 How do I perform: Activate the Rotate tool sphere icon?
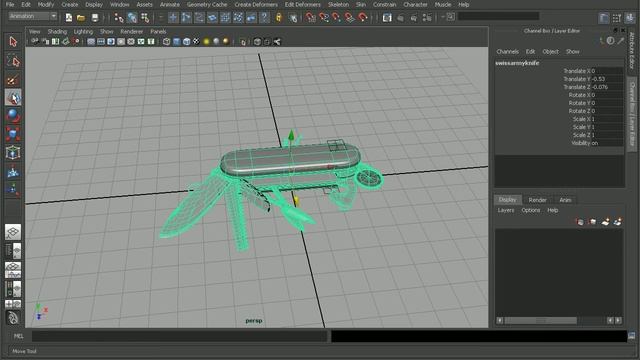point(13,116)
